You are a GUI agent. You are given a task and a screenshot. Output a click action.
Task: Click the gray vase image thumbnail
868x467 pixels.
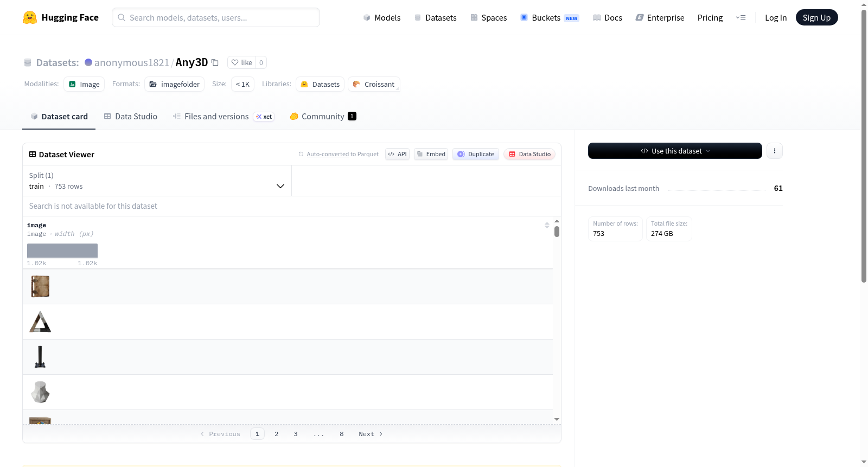40,392
